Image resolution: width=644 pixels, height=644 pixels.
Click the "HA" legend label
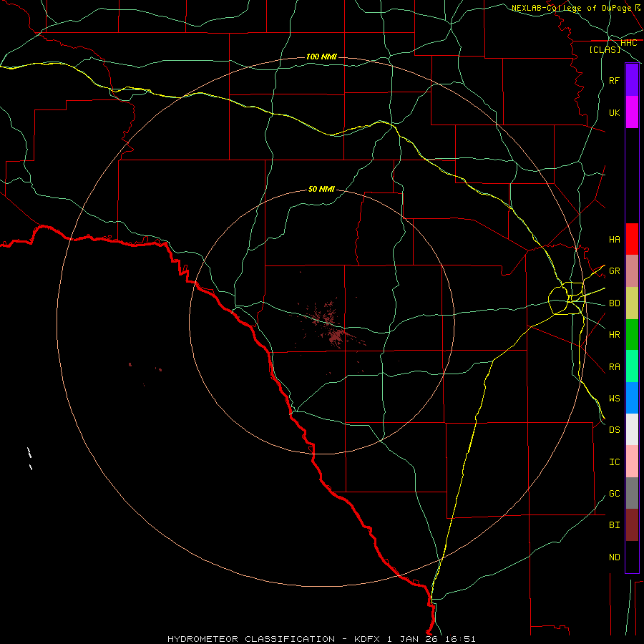coord(615,239)
